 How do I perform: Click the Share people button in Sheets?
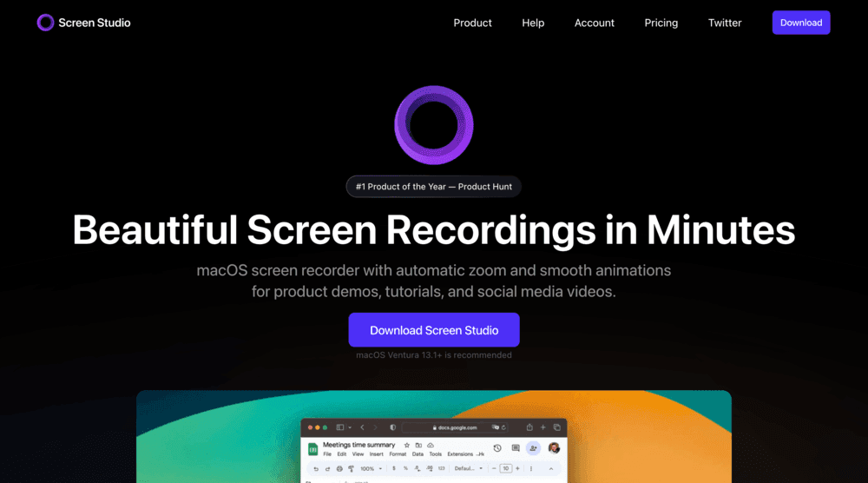click(x=533, y=448)
